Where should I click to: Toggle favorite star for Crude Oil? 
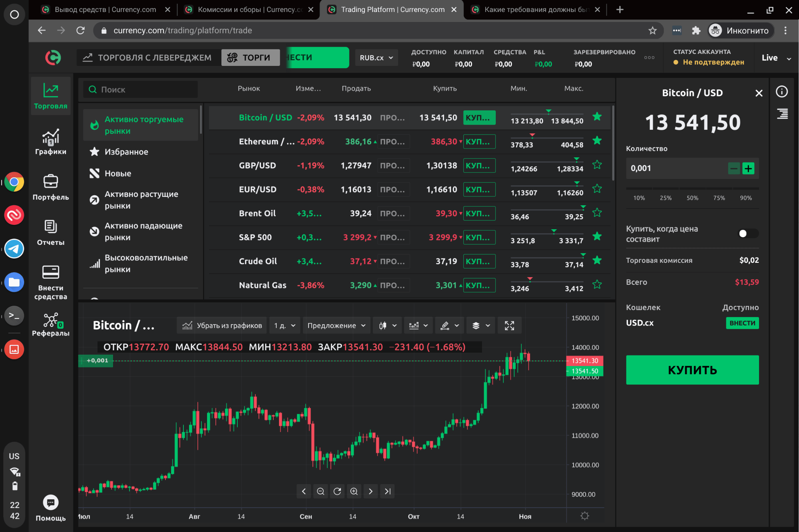(x=597, y=260)
